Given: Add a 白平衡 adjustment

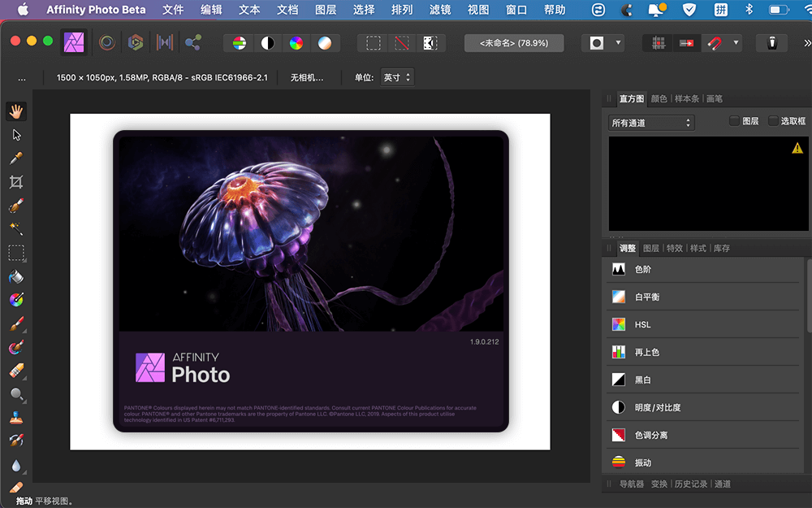Looking at the screenshot, I should point(702,297).
